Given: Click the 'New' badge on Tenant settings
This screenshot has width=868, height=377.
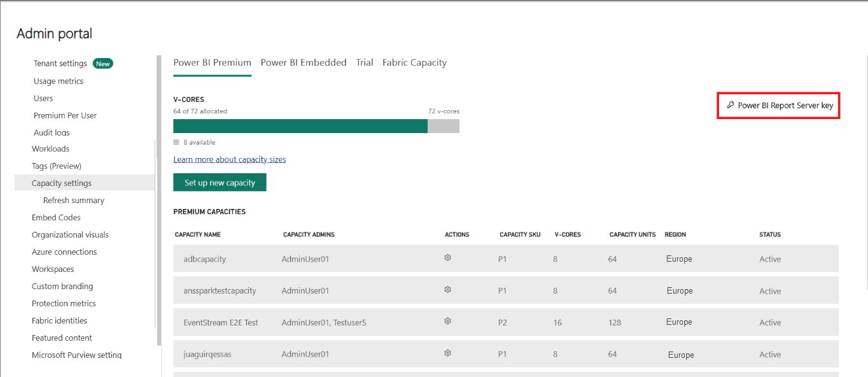Looking at the screenshot, I should pyautogui.click(x=103, y=64).
